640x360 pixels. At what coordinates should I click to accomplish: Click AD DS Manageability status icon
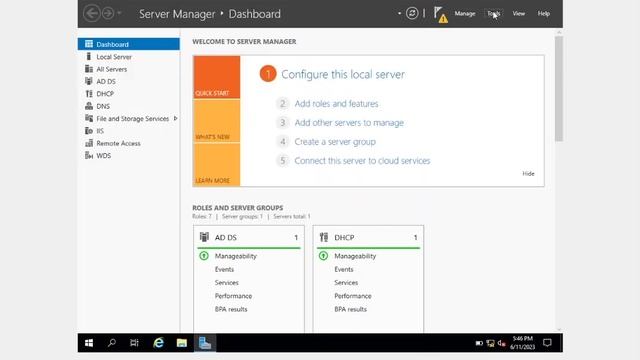pyautogui.click(x=204, y=256)
